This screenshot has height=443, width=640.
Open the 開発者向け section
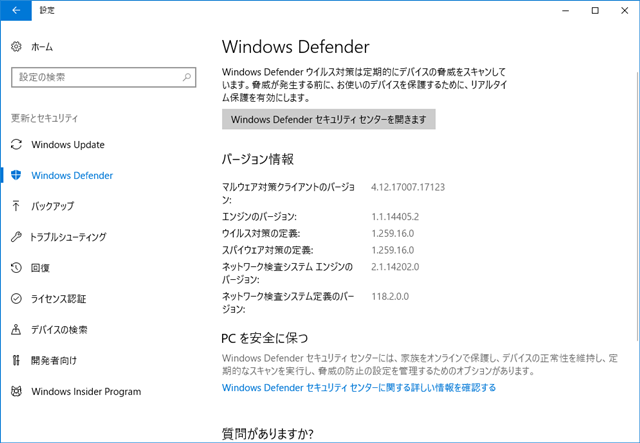coord(53,361)
